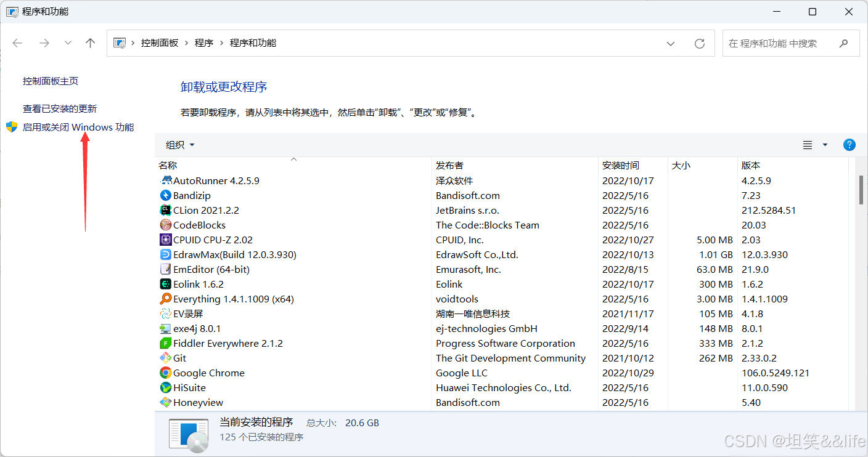868x457 pixels.
Task: Select Google Chrome entry name
Action: (209, 373)
